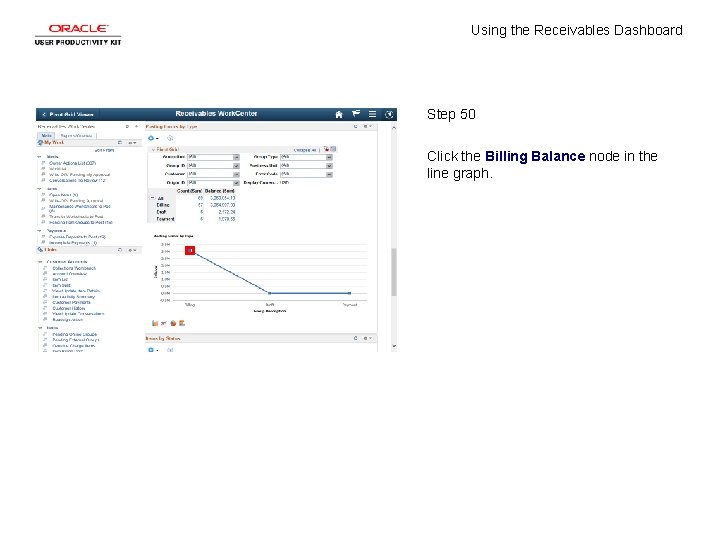The height and width of the screenshot is (540, 720).
Task: Open the Group ID filter dropdown
Action: pos(213,165)
